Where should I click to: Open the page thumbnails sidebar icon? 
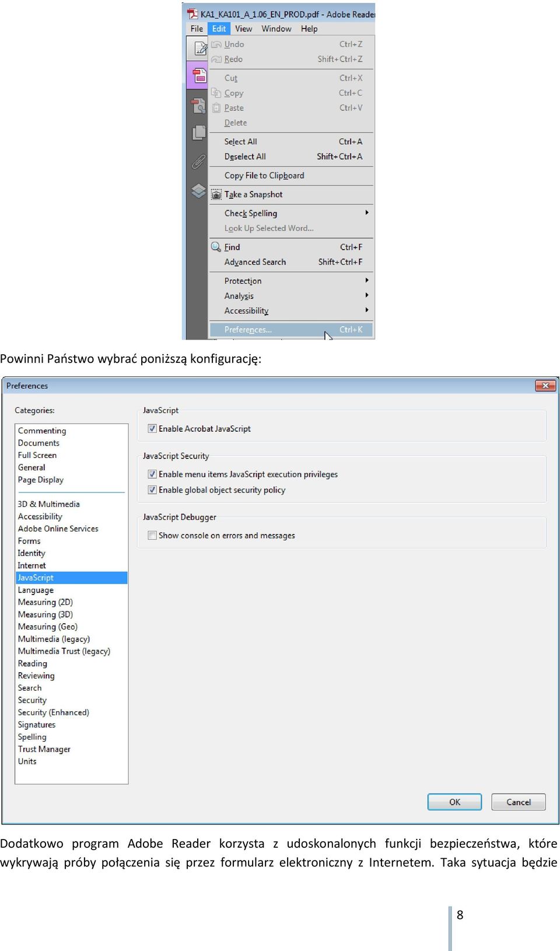(199, 76)
